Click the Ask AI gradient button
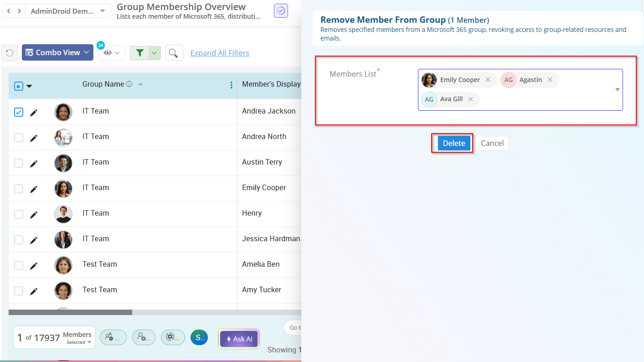The width and height of the screenshot is (644, 362). pos(238,339)
